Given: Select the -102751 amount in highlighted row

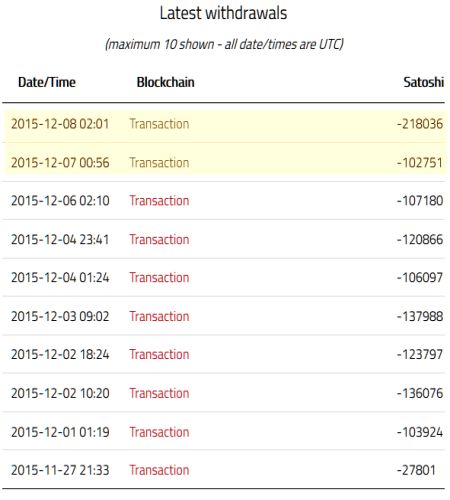Looking at the screenshot, I should (420, 163).
